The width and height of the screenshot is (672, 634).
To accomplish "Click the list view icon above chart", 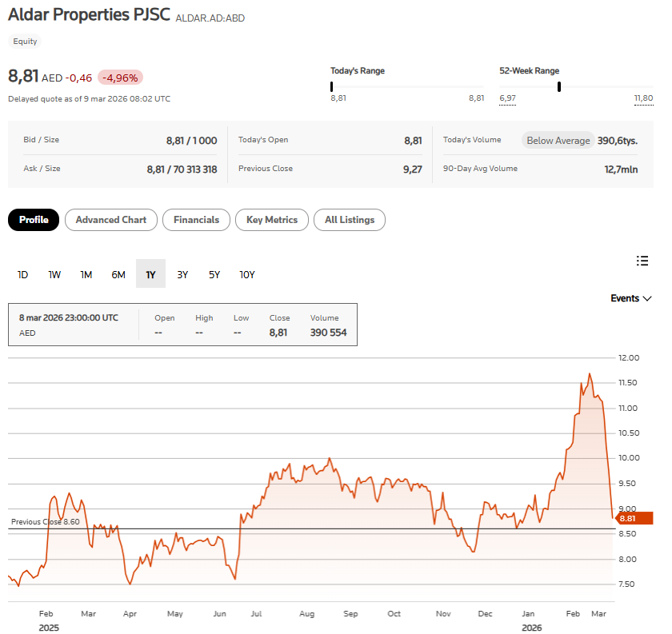I will 642,260.
